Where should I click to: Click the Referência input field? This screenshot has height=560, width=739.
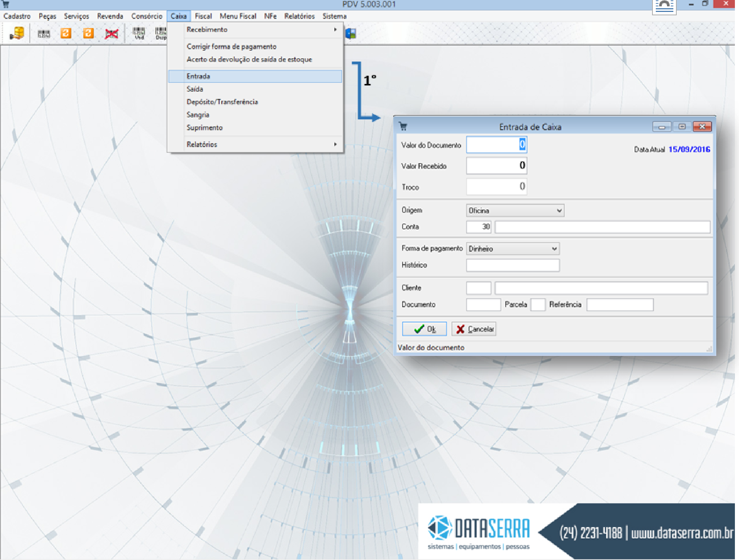tap(619, 305)
